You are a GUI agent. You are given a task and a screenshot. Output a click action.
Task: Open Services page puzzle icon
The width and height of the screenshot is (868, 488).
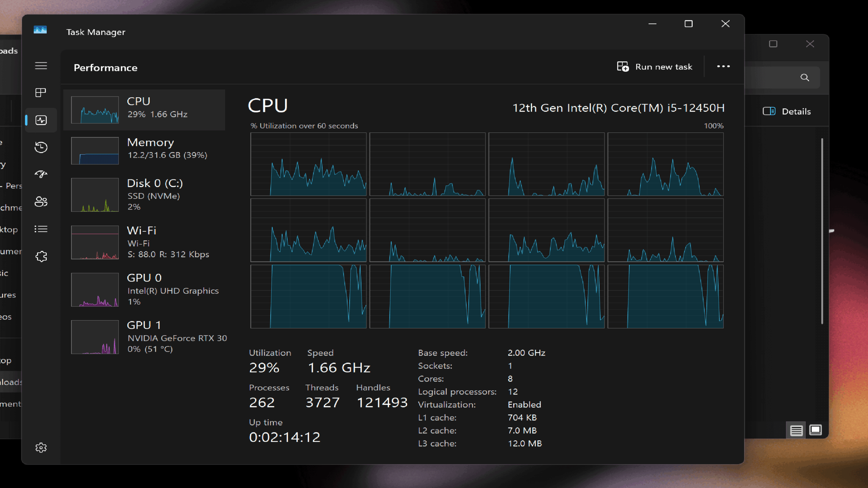(41, 256)
